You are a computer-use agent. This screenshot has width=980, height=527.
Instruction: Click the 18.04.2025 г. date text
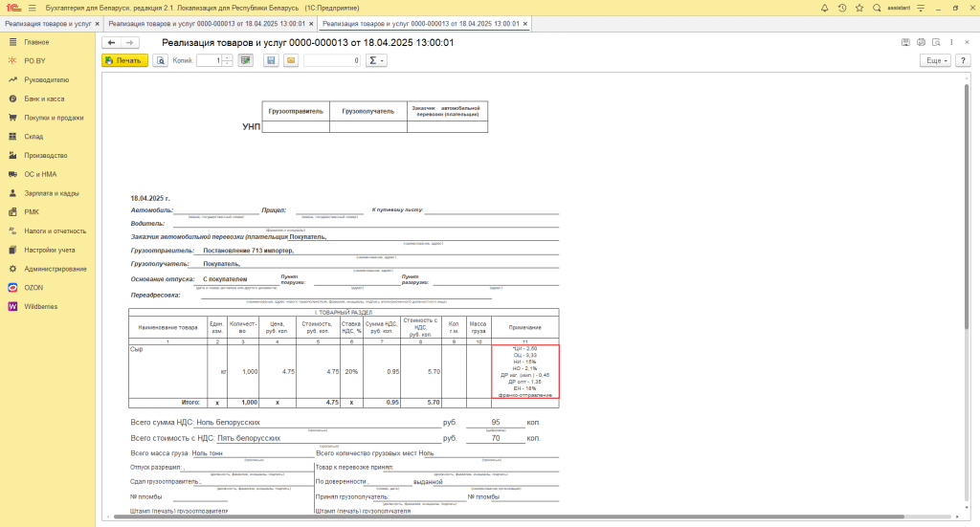pyautogui.click(x=150, y=198)
